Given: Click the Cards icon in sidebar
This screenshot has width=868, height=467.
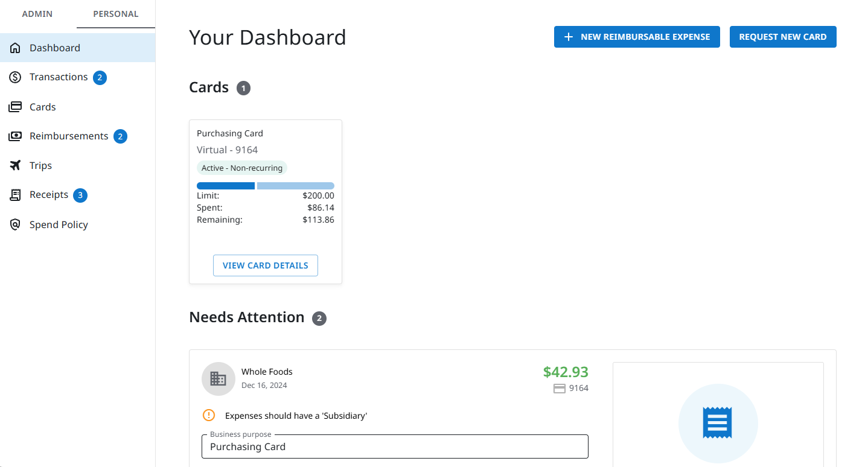Looking at the screenshot, I should 15,107.
